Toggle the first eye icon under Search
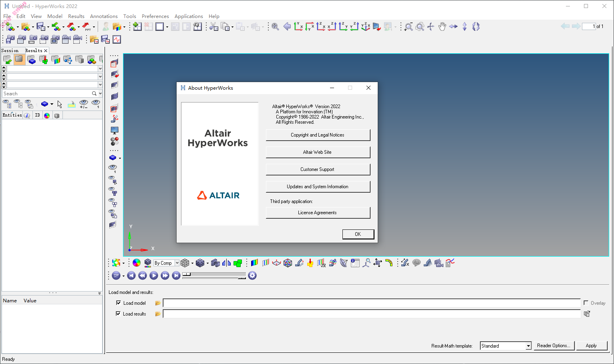The width and height of the screenshot is (614, 364). (7, 104)
